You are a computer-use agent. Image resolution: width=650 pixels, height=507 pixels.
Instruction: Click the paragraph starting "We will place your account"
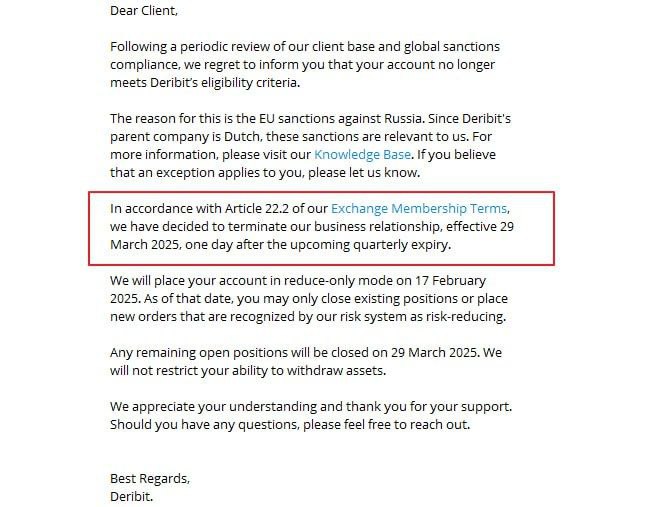tap(300, 299)
